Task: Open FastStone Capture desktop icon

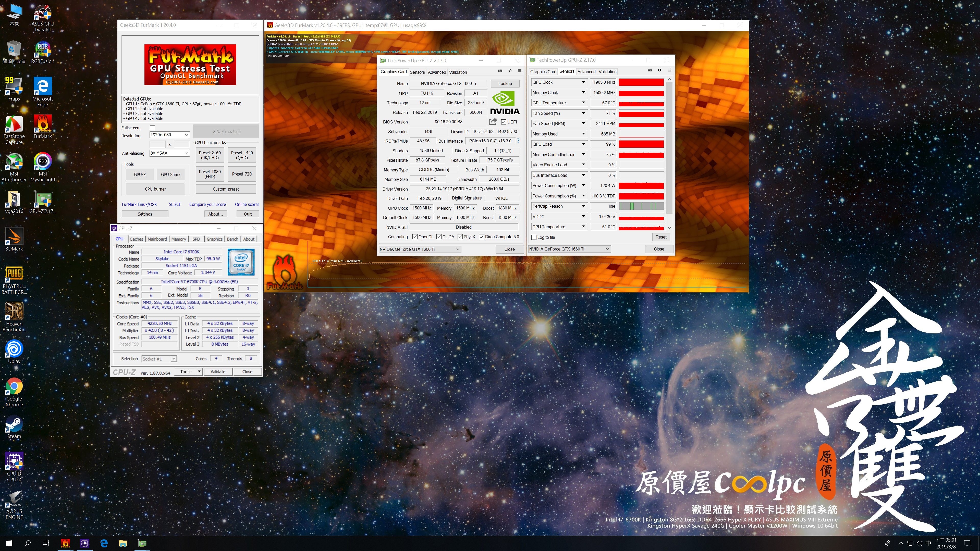Action: [x=14, y=130]
